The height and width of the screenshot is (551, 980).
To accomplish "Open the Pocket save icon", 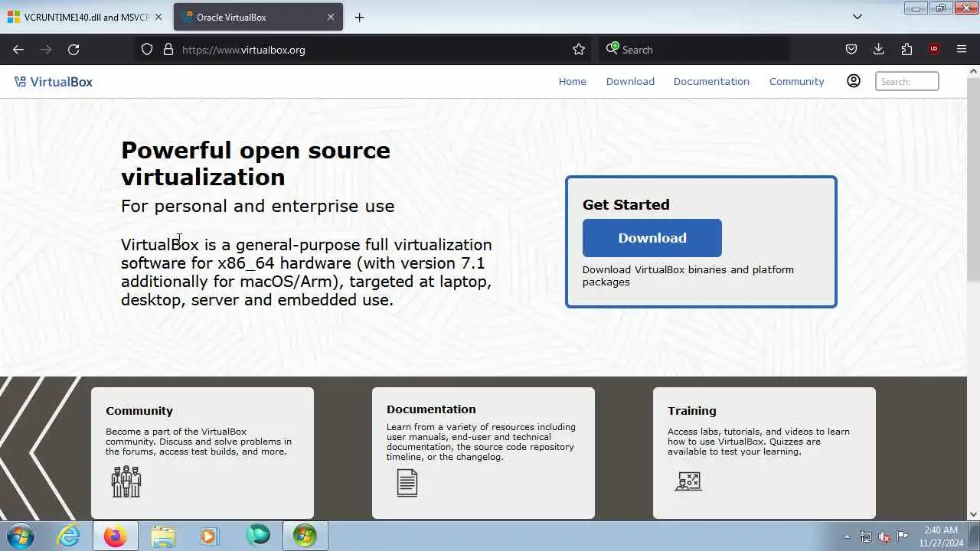I will [851, 50].
